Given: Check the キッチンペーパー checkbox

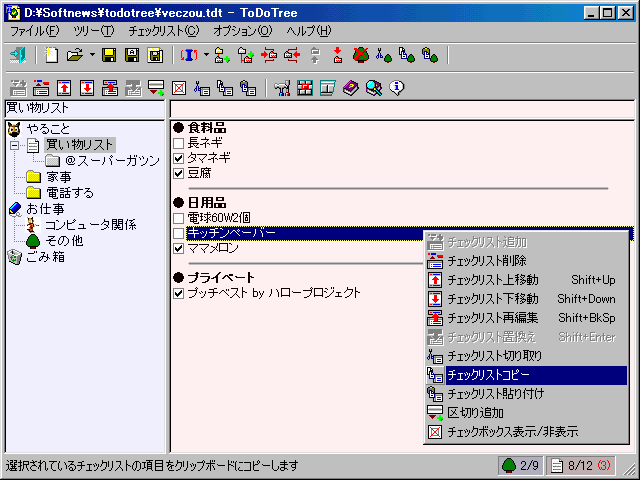Looking at the screenshot, I should (178, 233).
